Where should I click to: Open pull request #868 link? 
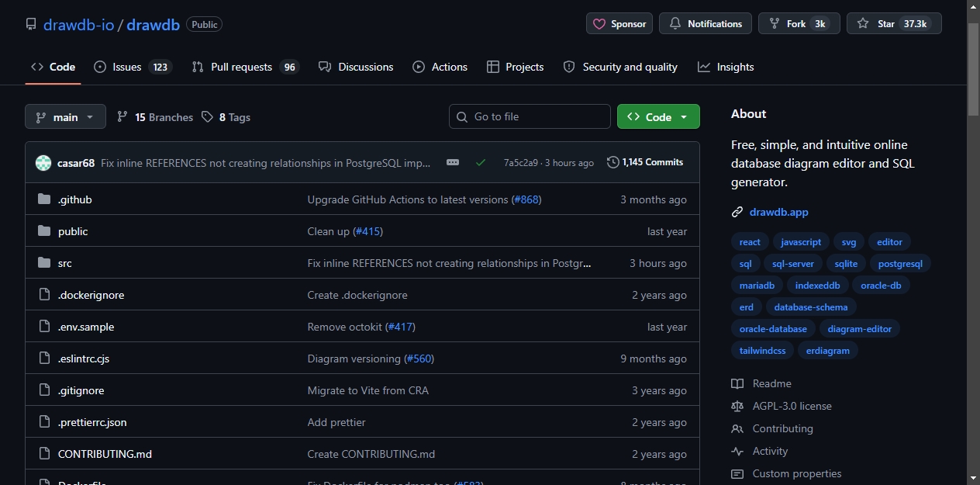(x=526, y=199)
